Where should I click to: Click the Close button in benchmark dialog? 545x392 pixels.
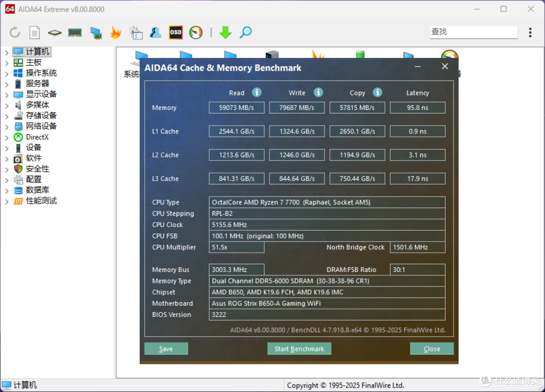click(431, 349)
